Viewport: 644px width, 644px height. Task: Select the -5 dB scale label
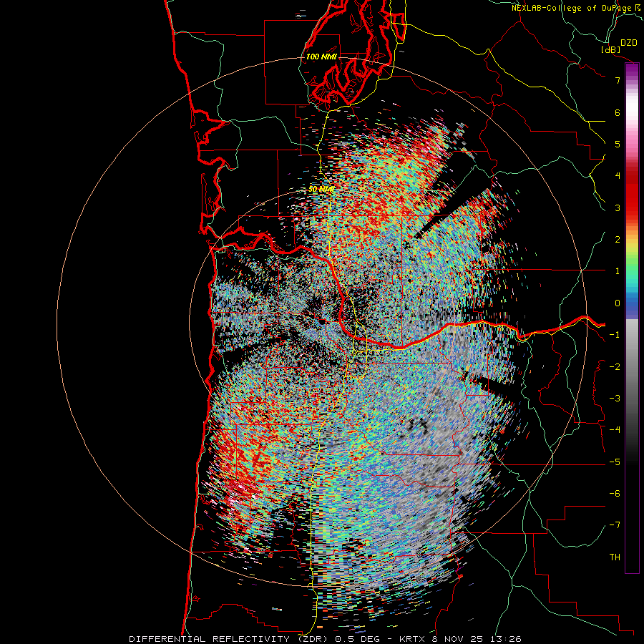[615, 462]
